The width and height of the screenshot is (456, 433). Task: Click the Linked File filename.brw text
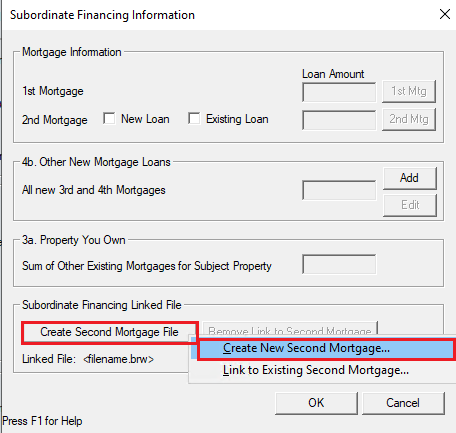118,359
